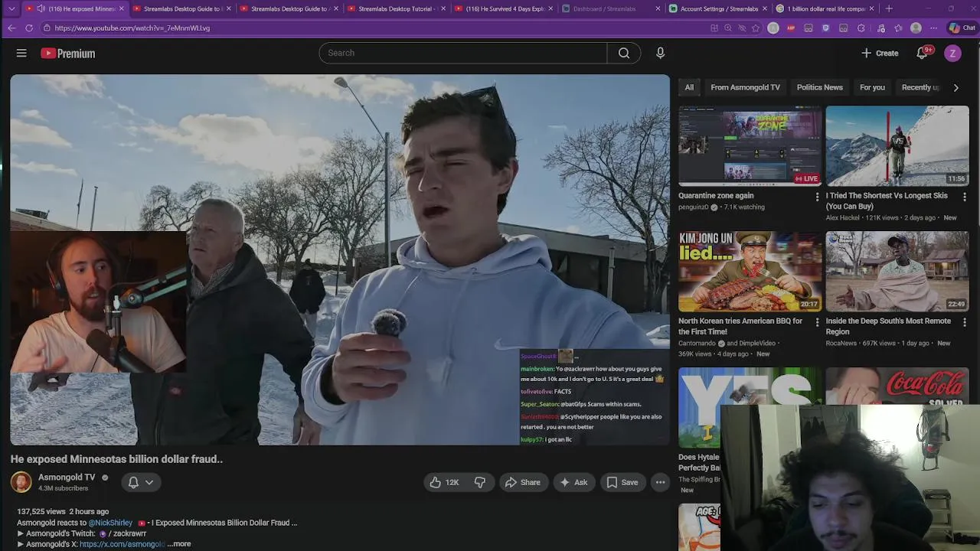Open more actions ellipsis under video
This screenshot has height=551, width=980.
660,482
